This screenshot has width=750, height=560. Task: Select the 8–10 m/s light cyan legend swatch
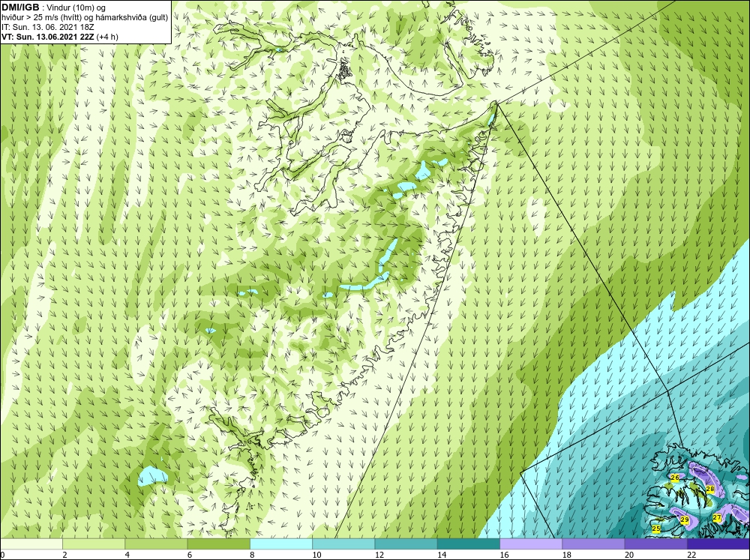click(x=281, y=544)
